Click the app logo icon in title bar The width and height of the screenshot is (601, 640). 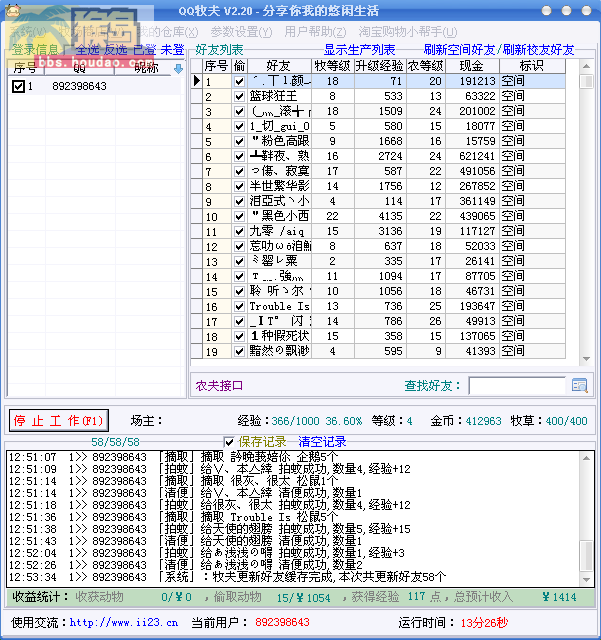point(13,10)
